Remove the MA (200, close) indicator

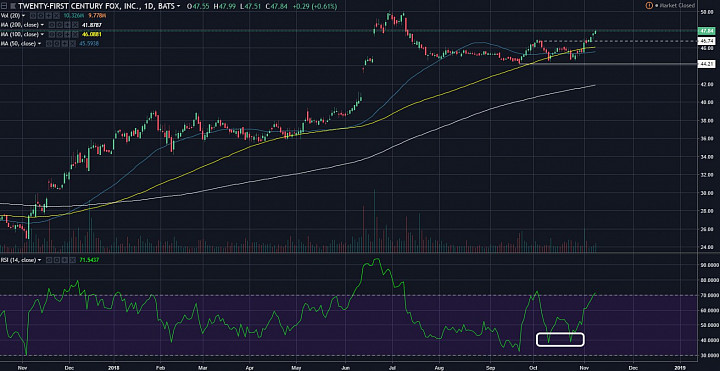75,25
